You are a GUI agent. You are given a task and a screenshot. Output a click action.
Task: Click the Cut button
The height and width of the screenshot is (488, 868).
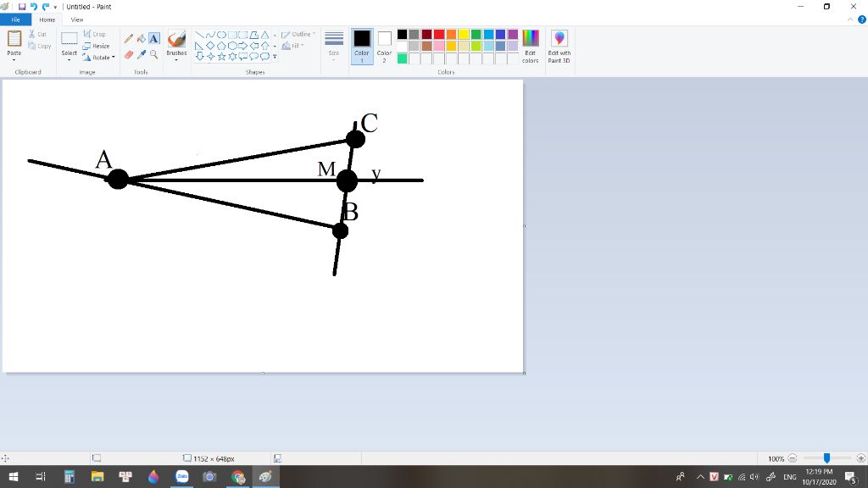(x=37, y=34)
